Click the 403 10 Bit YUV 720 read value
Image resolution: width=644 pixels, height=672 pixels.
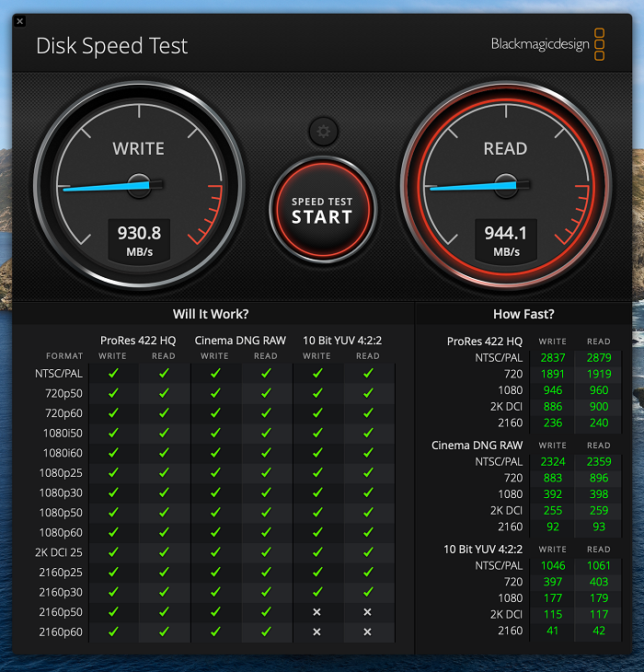pyautogui.click(x=599, y=582)
